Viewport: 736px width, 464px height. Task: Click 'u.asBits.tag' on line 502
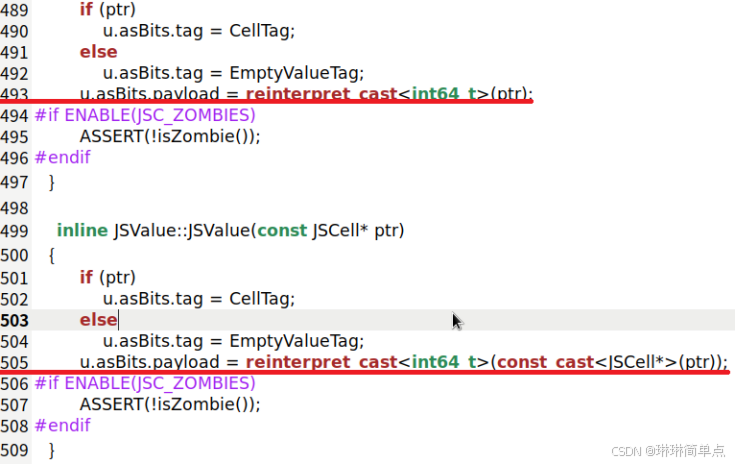153,299
